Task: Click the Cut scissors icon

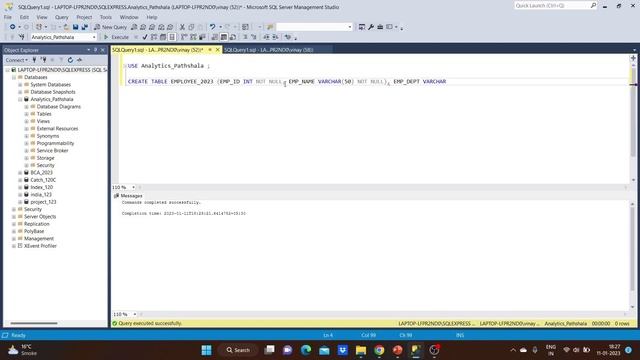Action: click(x=182, y=27)
